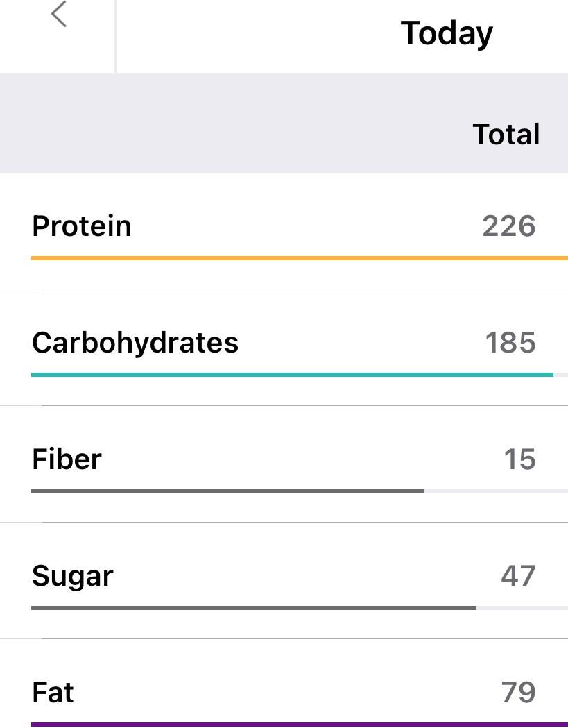Image resolution: width=568 pixels, height=728 pixels.
Task: Tap the Today title
Action: 447,33
